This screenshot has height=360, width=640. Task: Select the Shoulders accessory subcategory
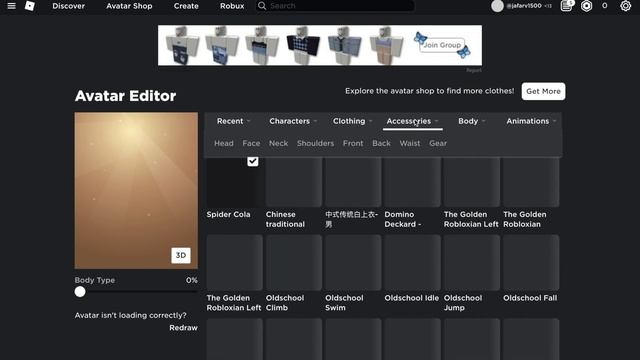tap(316, 143)
